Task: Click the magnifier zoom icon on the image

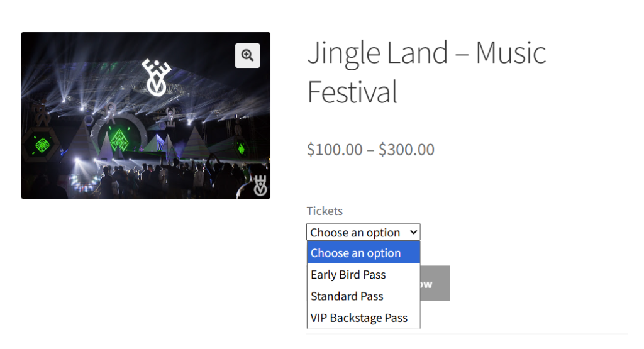Action: (x=247, y=55)
